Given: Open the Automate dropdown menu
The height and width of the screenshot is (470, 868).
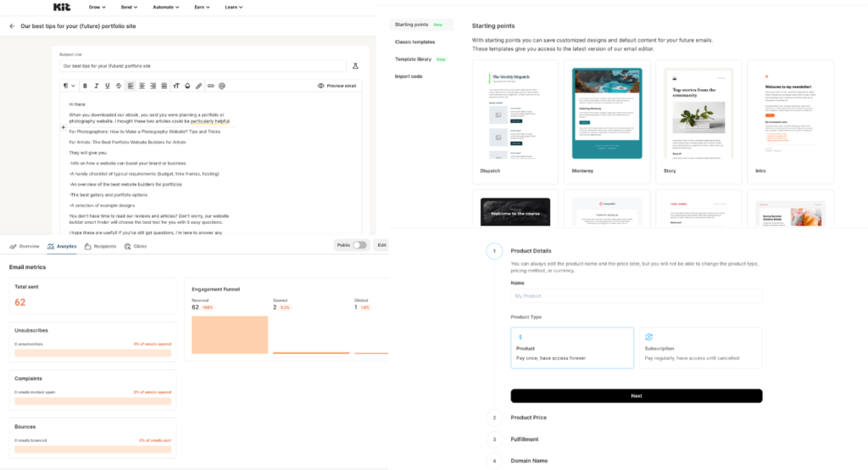Looking at the screenshot, I should click(x=166, y=7).
